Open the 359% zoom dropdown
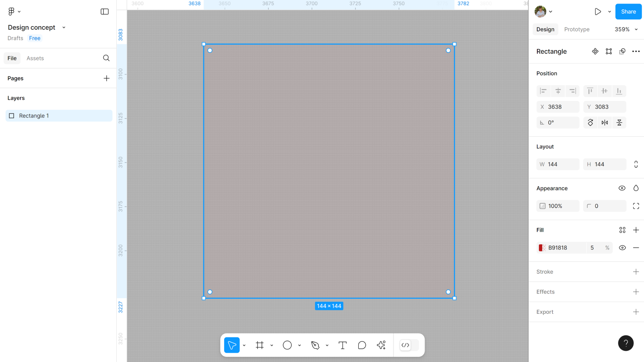This screenshot has height=362, width=644. click(626, 29)
